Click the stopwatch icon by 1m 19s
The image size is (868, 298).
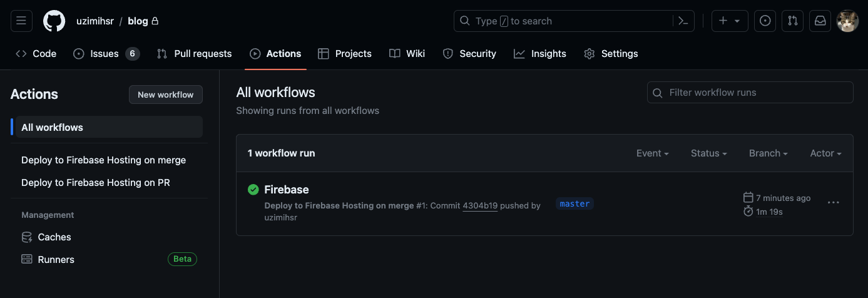click(x=748, y=212)
